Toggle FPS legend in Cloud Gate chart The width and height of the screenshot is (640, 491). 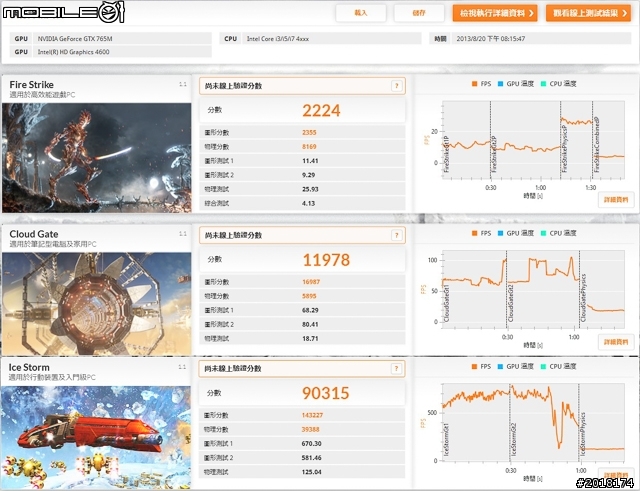[482, 233]
